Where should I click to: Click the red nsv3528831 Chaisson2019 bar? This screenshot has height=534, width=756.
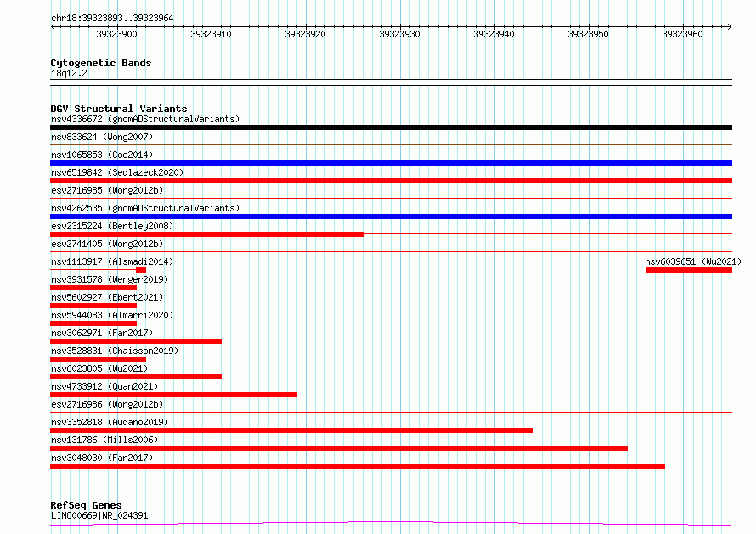[98, 359]
